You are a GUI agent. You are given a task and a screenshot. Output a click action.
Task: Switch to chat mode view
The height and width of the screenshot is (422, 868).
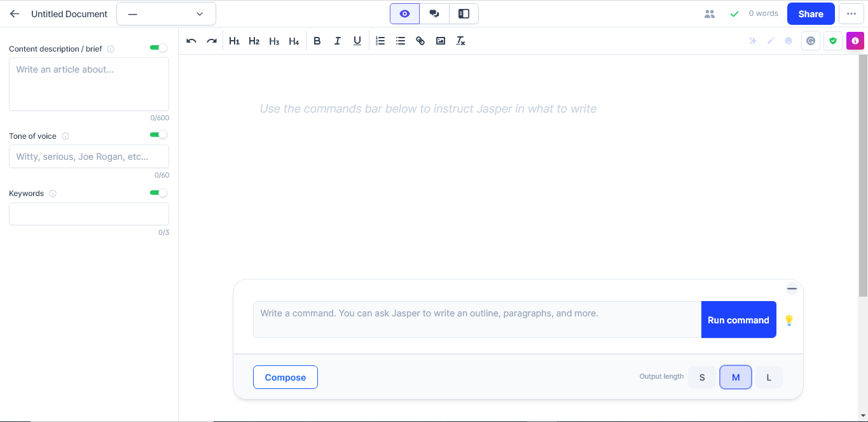pos(434,13)
